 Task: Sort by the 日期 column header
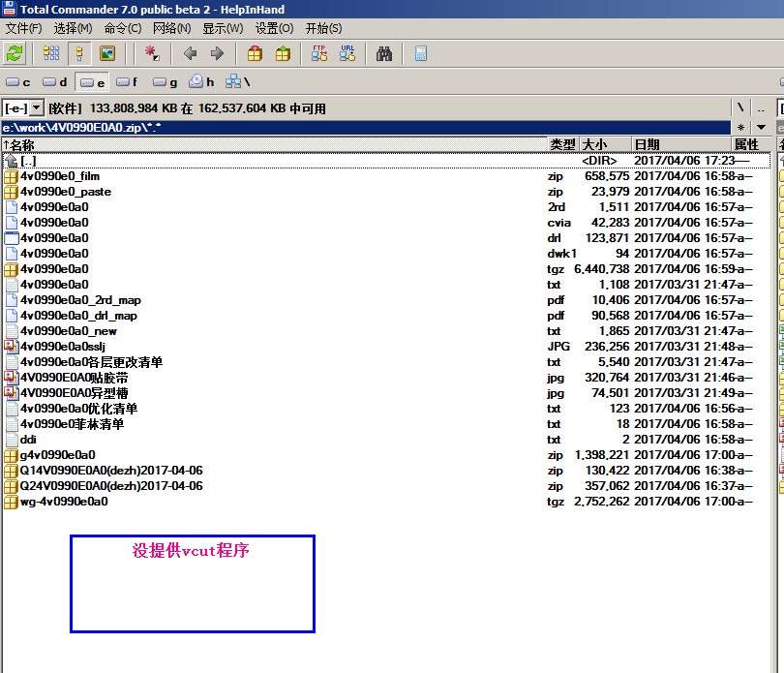681,144
